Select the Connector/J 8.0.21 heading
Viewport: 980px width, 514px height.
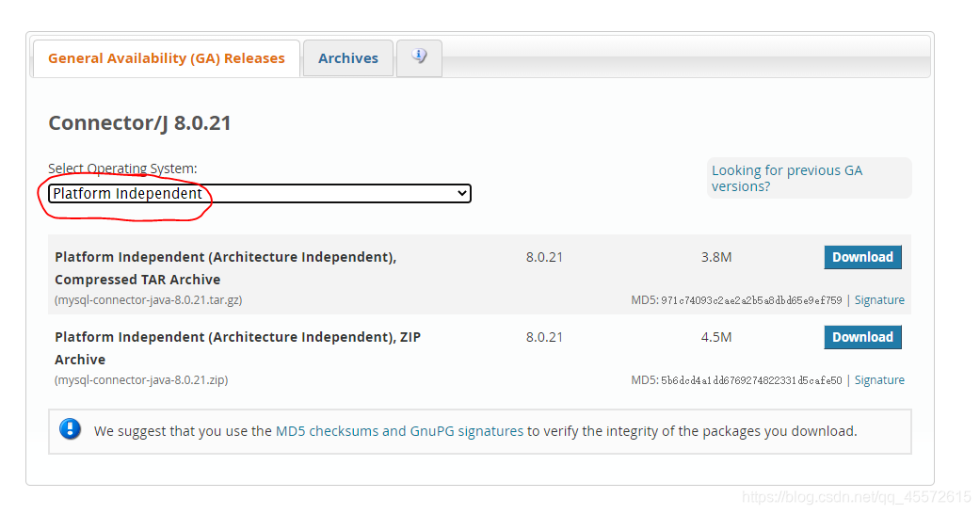click(x=140, y=122)
